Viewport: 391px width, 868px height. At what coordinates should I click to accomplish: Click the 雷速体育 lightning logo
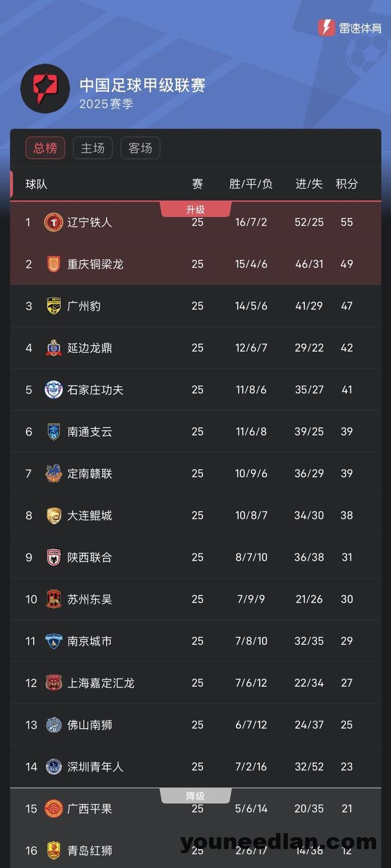pyautogui.click(x=326, y=28)
